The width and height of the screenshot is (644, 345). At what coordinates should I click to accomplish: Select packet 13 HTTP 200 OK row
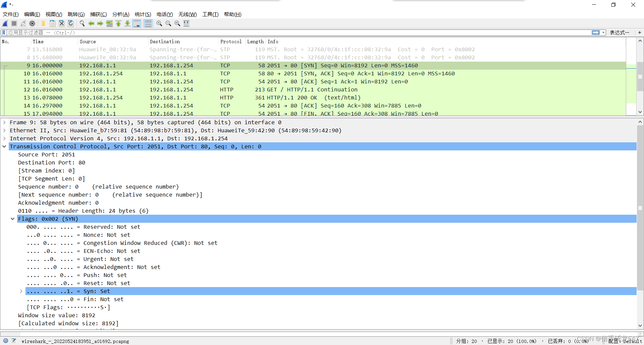201,97
